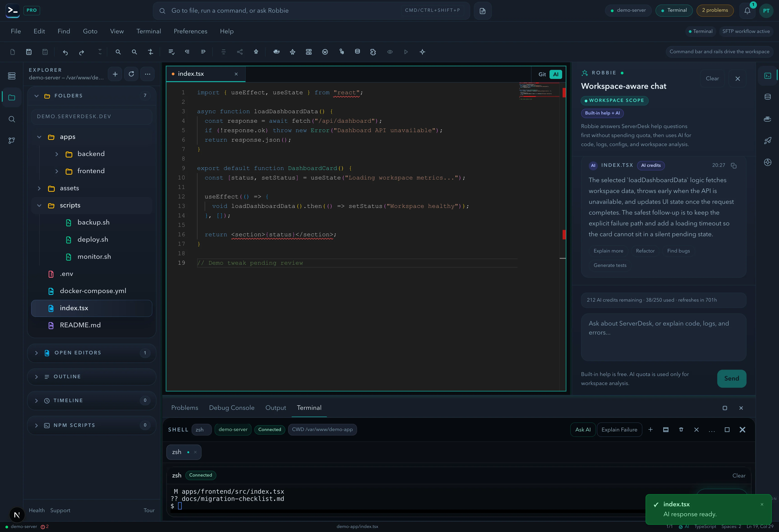
Task: Collapse the FOLDERS section
Action: click(x=37, y=96)
